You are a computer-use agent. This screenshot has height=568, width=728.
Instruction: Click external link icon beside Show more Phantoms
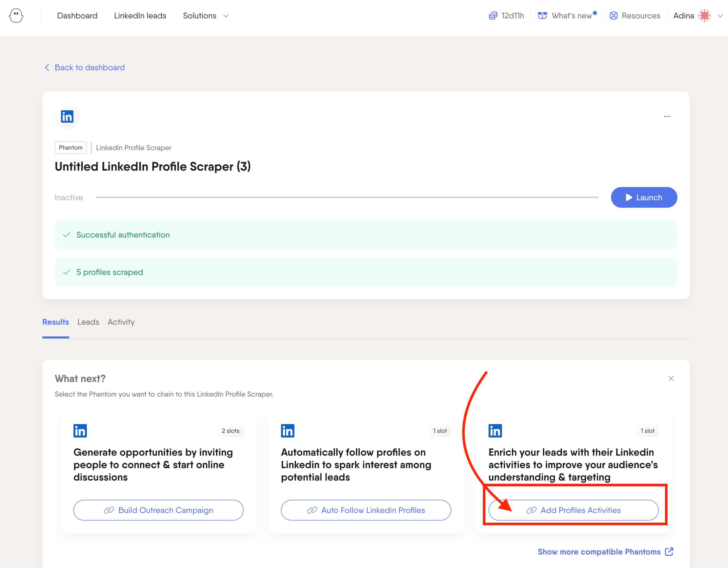669,552
